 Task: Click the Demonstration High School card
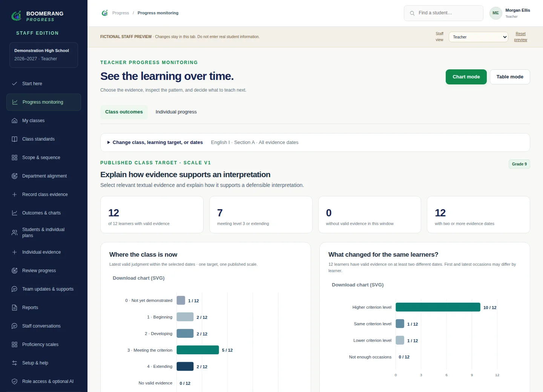(x=44, y=55)
